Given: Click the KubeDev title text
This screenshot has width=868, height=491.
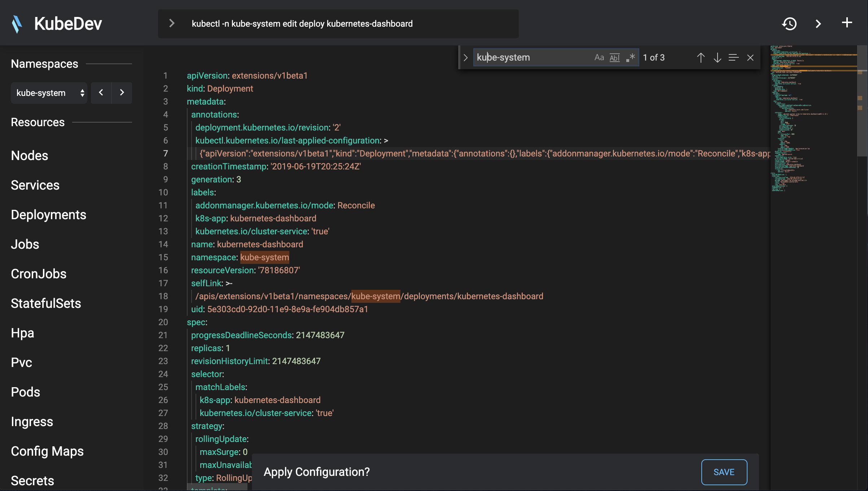Looking at the screenshot, I should tap(68, 24).
